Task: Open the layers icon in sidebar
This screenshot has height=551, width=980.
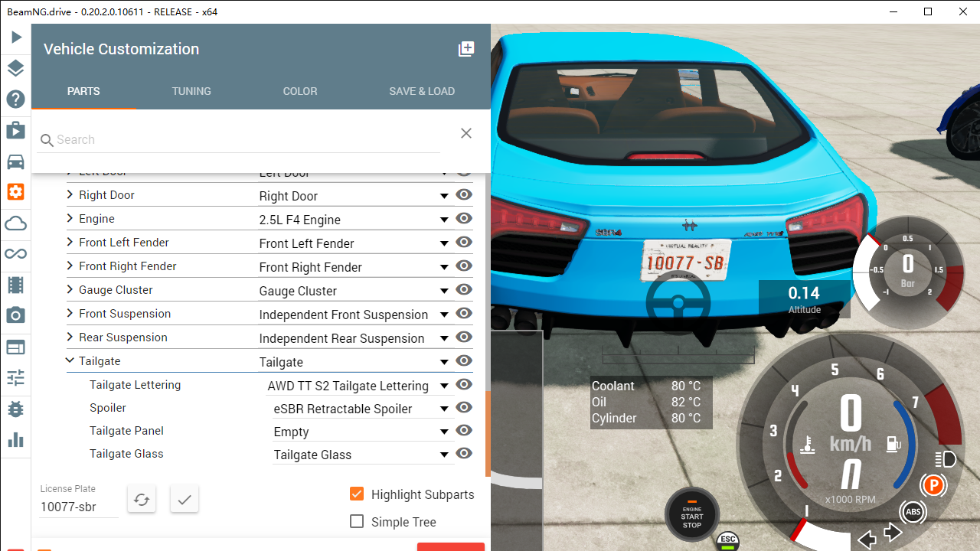Action: (16, 68)
